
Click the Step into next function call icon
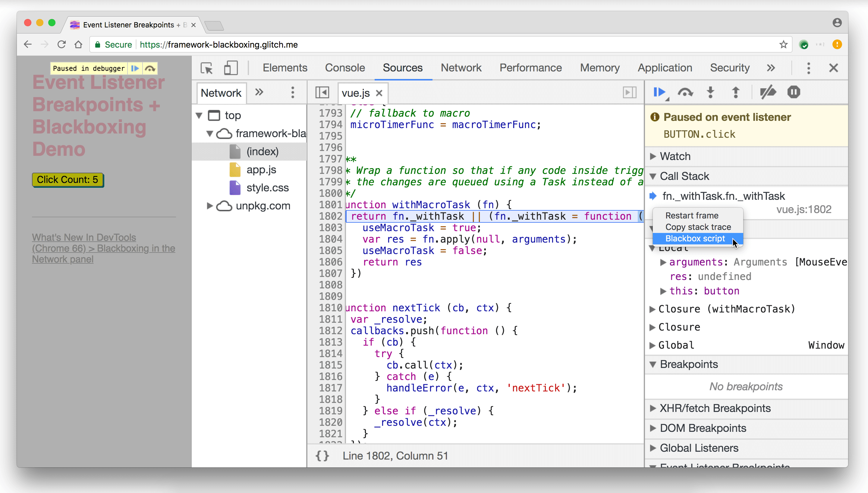pos(710,93)
